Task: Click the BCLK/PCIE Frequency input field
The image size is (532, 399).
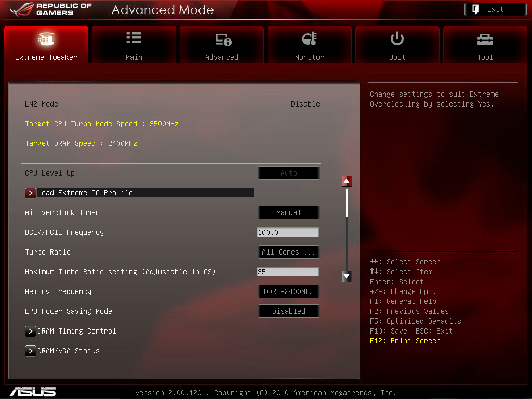Action: tap(288, 232)
